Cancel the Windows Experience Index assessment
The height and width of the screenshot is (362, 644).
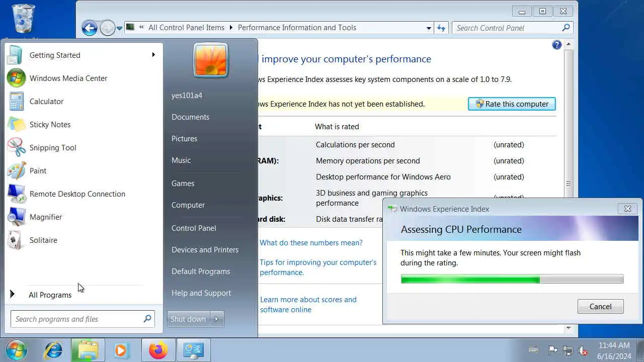600,306
